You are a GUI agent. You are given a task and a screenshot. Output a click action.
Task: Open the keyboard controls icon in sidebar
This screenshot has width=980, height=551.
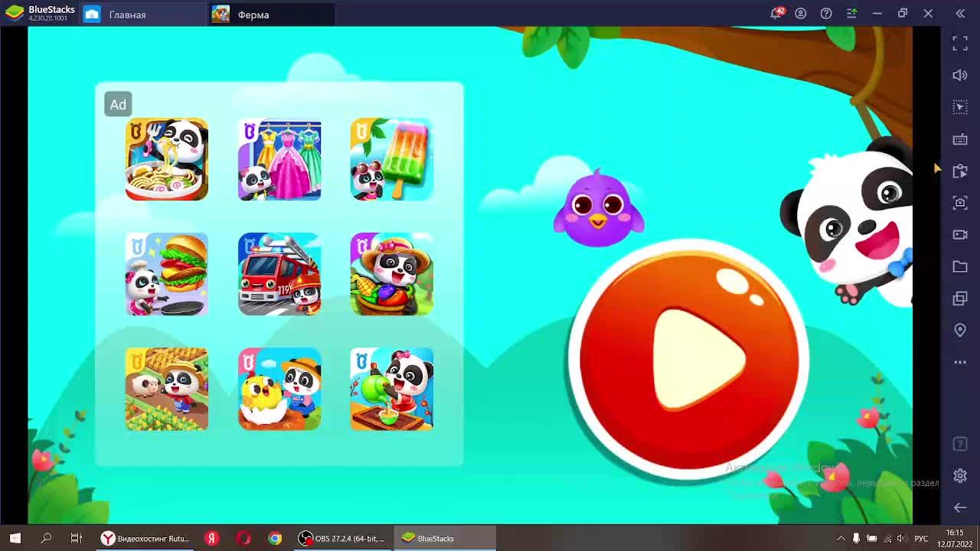coord(960,139)
